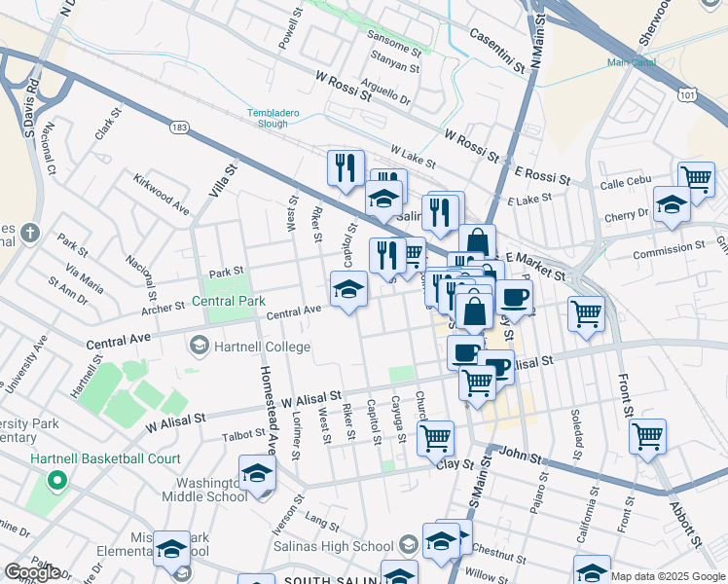Click the church cross marker near S Davis Rd

(x=30, y=233)
